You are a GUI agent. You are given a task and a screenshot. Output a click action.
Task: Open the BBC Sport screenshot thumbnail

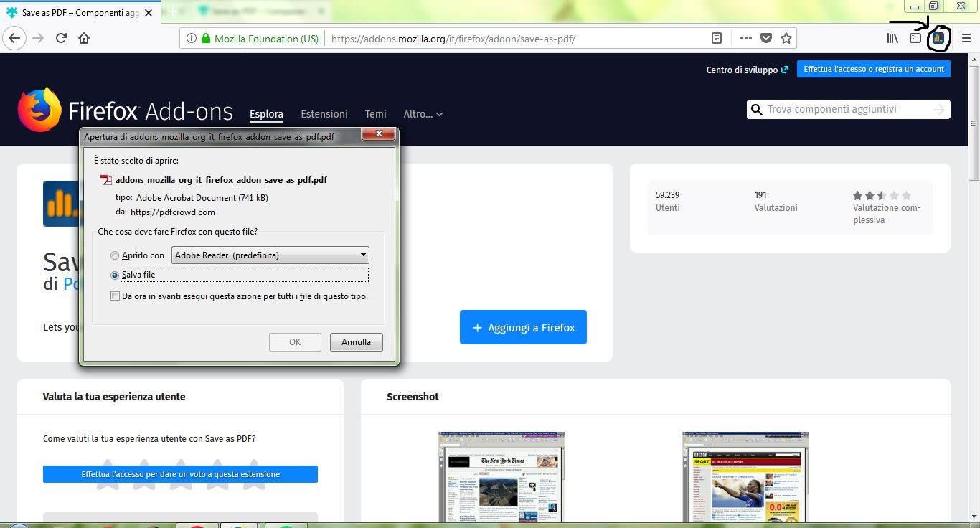(745, 477)
